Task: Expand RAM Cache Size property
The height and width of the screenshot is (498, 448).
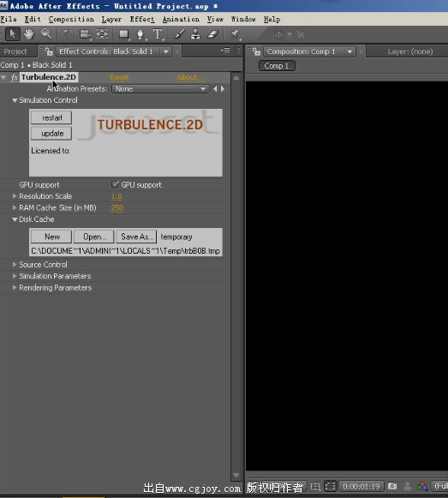Action: [x=15, y=207]
